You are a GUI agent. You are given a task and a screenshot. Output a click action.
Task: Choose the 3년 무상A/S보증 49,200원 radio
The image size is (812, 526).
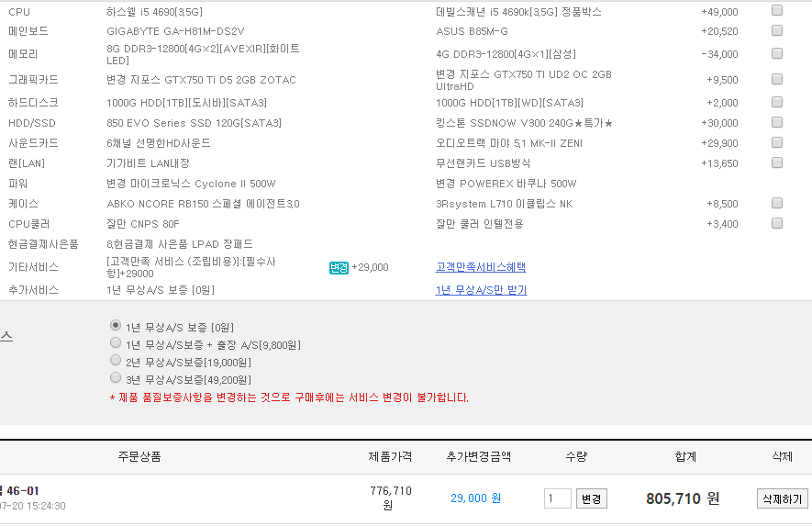tap(116, 378)
